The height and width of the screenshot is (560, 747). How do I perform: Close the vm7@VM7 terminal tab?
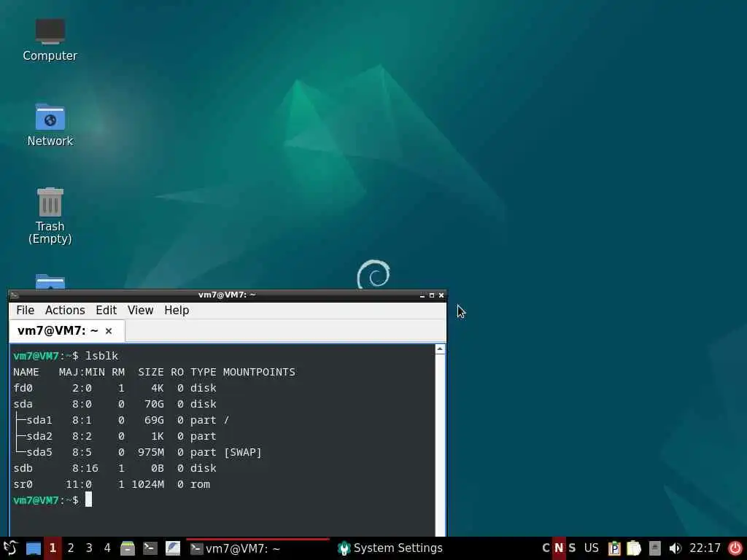(109, 331)
